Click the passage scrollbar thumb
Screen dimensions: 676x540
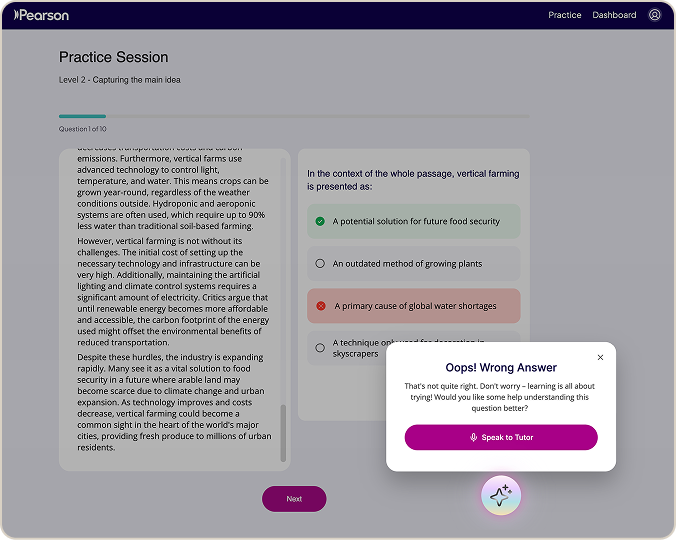pyautogui.click(x=283, y=433)
